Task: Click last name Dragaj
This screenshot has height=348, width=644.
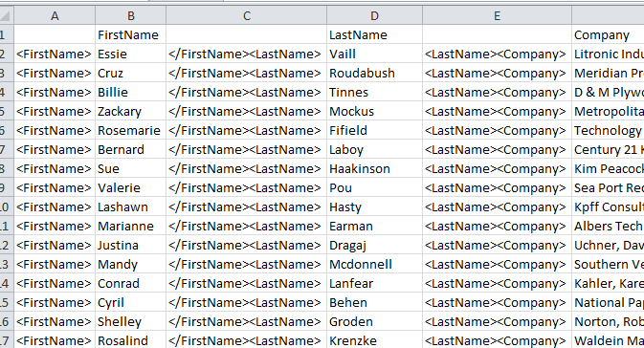Action: click(x=374, y=245)
